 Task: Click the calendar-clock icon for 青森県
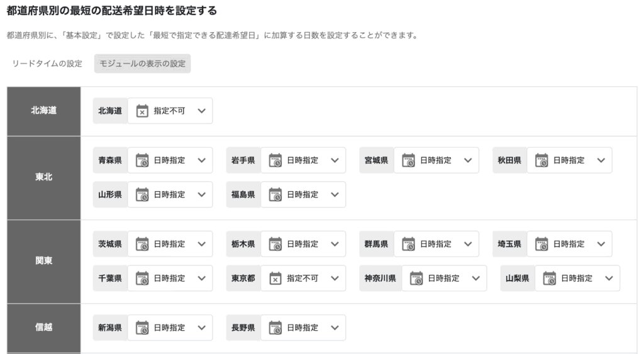(x=142, y=160)
